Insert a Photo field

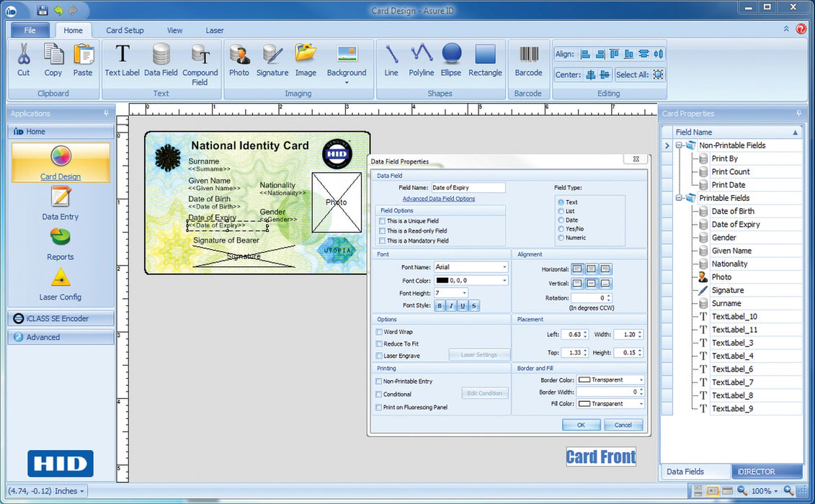pyautogui.click(x=239, y=61)
